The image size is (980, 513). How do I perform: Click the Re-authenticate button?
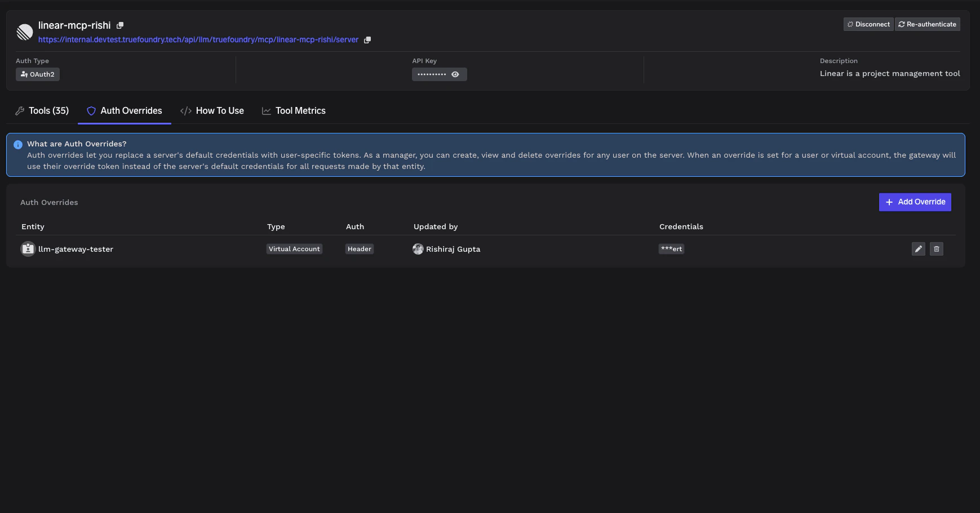pos(927,24)
